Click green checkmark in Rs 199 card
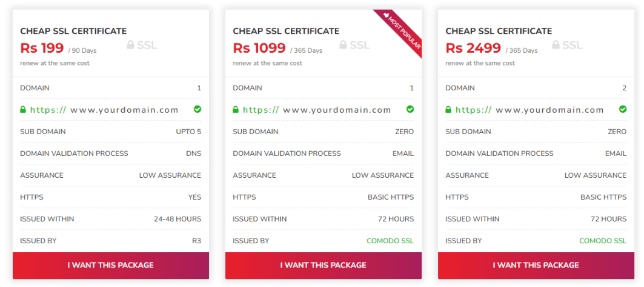 198,109
